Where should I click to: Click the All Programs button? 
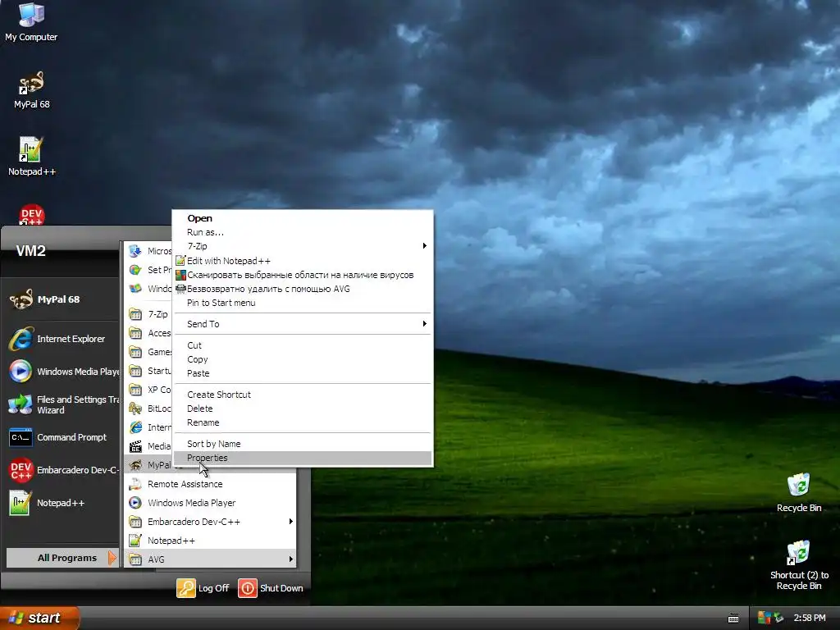coord(62,558)
